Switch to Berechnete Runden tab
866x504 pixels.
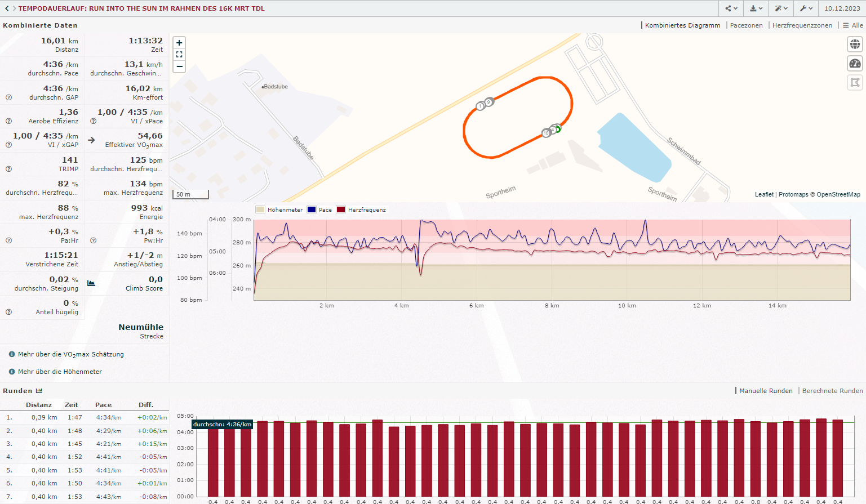coord(832,391)
